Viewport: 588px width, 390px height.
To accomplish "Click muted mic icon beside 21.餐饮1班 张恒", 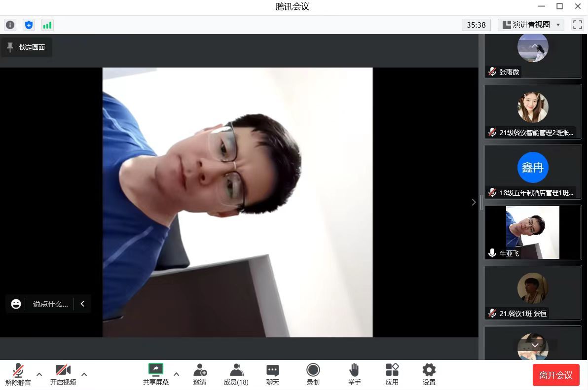I will pyautogui.click(x=492, y=313).
